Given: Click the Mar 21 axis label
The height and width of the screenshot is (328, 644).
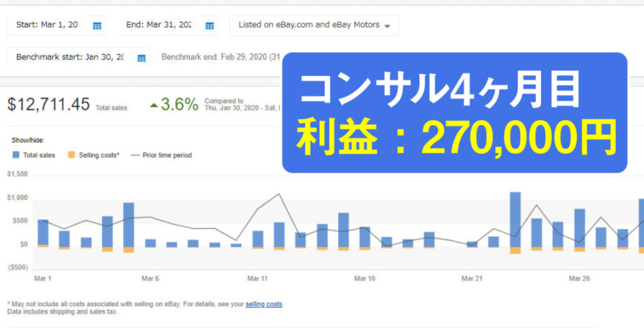Looking at the screenshot, I should [472, 278].
